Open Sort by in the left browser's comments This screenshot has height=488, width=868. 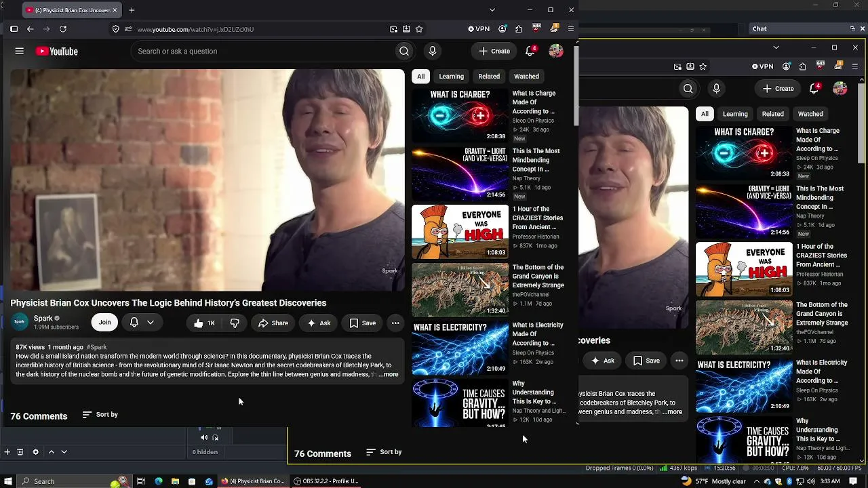[100, 415]
